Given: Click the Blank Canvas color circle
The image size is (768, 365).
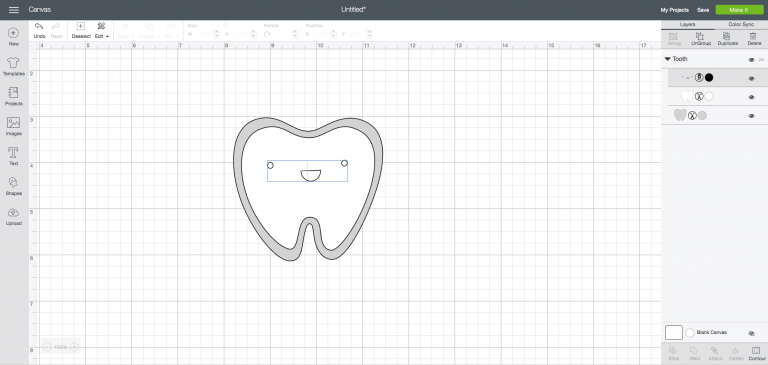Looking at the screenshot, I should (690, 333).
